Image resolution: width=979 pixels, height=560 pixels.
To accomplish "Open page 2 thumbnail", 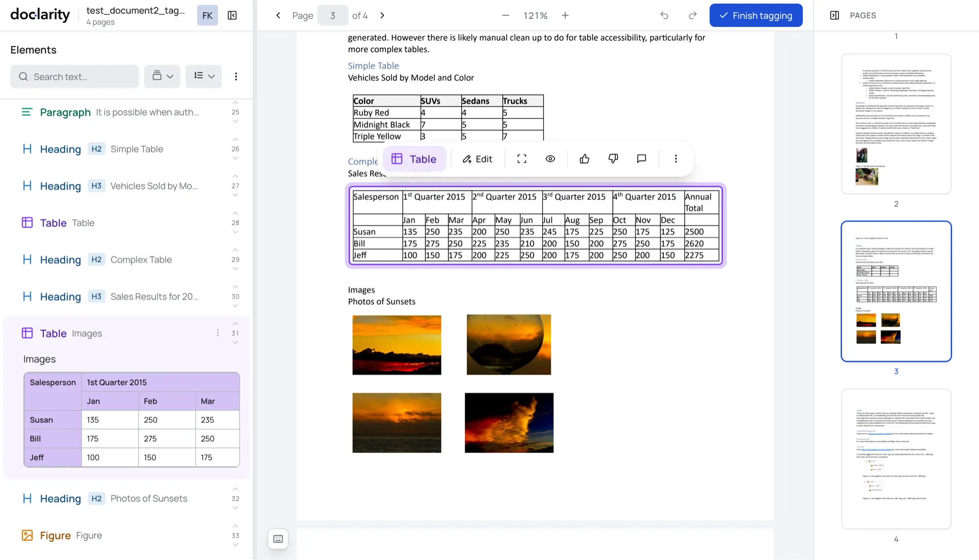I will (x=896, y=123).
